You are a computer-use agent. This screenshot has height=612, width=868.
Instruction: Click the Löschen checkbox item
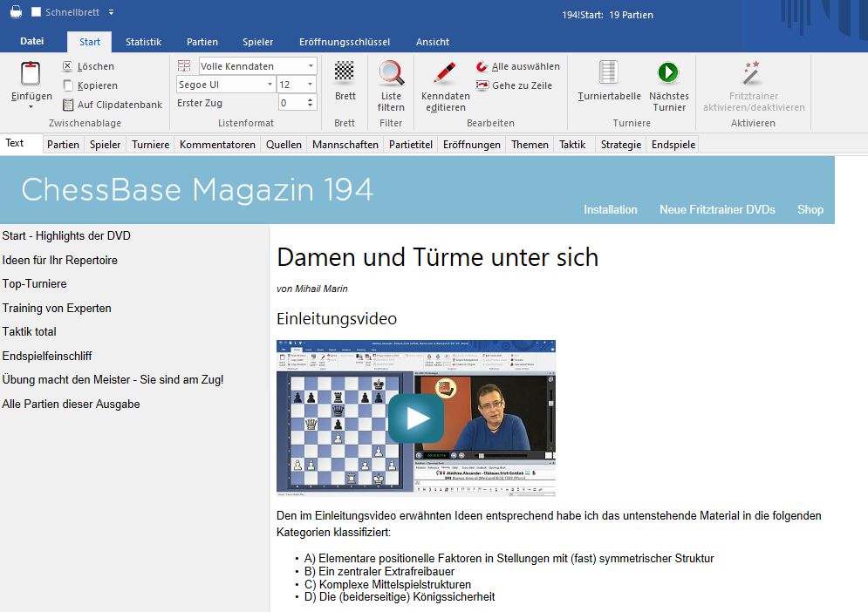click(x=69, y=66)
